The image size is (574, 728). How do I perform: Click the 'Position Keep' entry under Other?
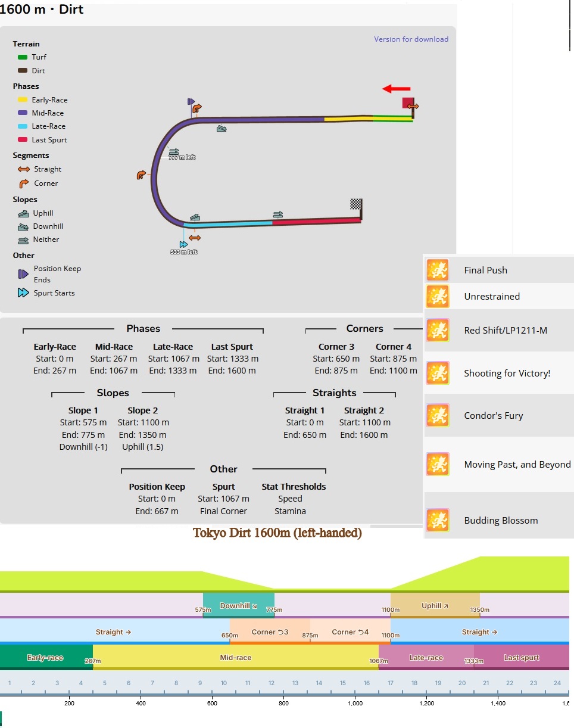pos(157,487)
